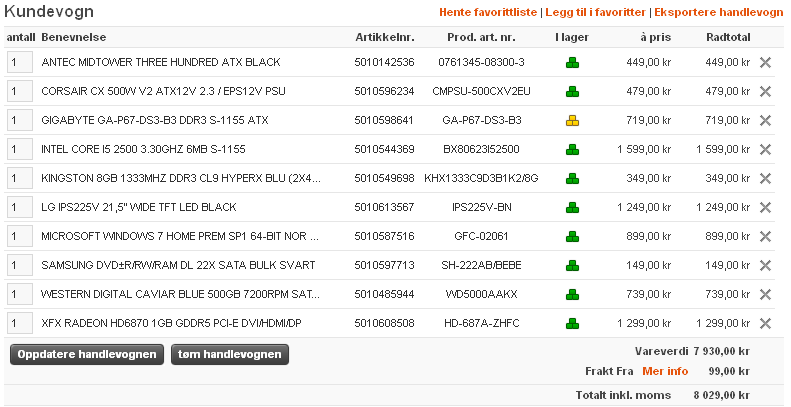Edit quantity field for XFX Radeon HD6870
Viewport: 791px width, 407px height.
20,323
